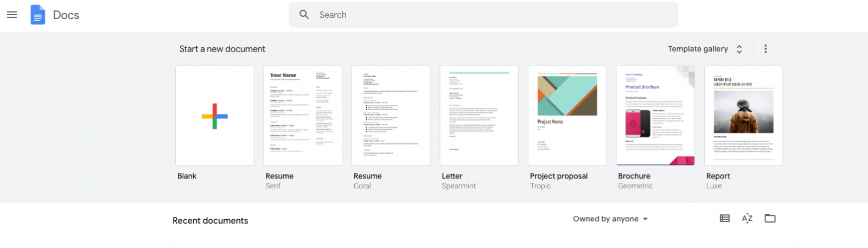Open the Brochure Geometric template
868x248 pixels.
[x=655, y=116]
